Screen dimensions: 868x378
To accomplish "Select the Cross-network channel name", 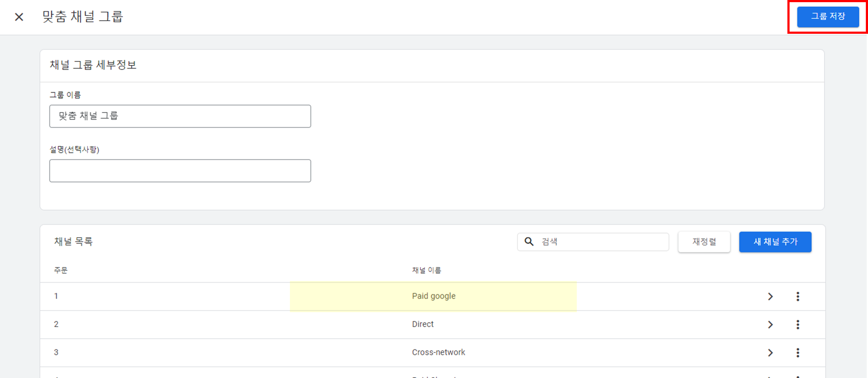I will point(438,352).
